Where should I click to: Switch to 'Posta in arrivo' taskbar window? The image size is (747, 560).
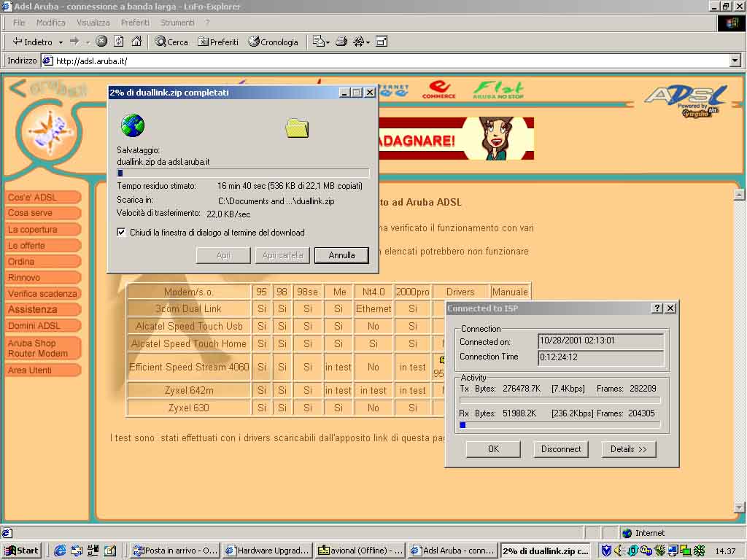175,551
